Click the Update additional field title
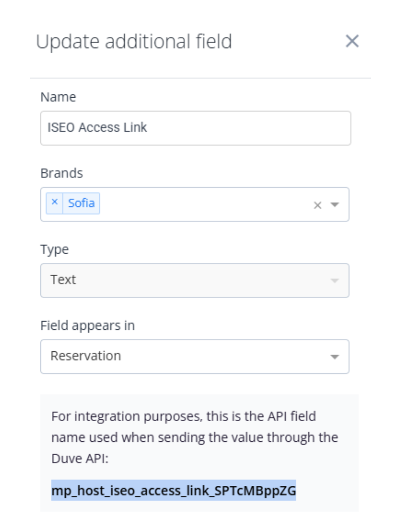The width and height of the screenshot is (399, 532). tap(134, 42)
